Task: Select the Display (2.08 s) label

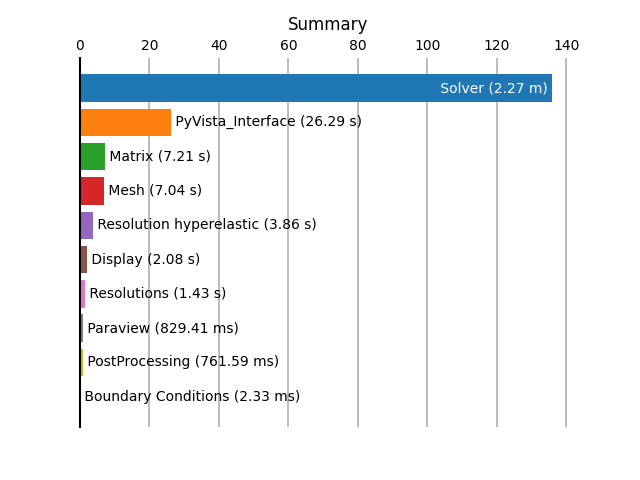Action: point(146,259)
